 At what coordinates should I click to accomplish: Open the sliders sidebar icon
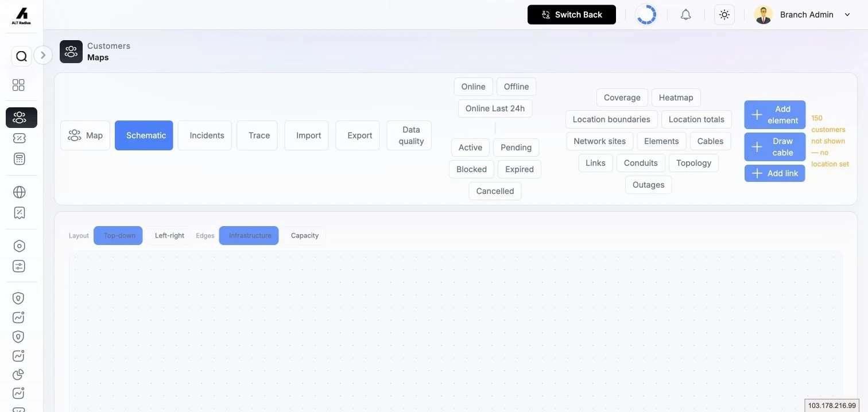click(x=19, y=267)
